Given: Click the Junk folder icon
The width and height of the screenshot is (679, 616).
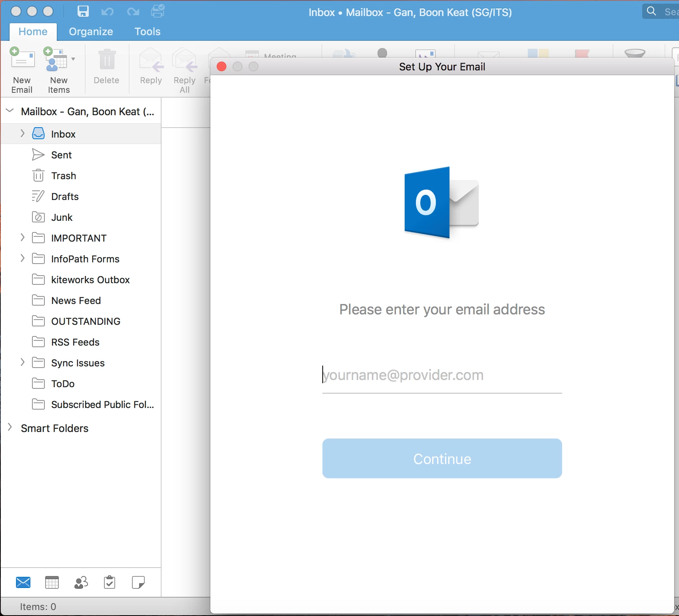Looking at the screenshot, I should tap(38, 217).
